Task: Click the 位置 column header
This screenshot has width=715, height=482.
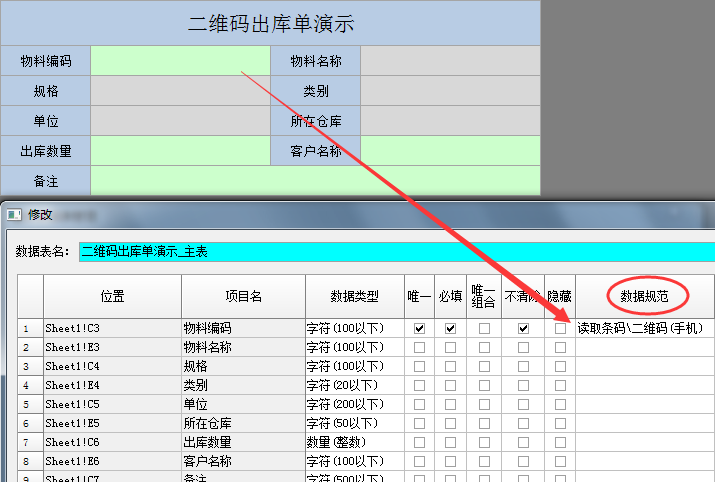Action: (112, 296)
